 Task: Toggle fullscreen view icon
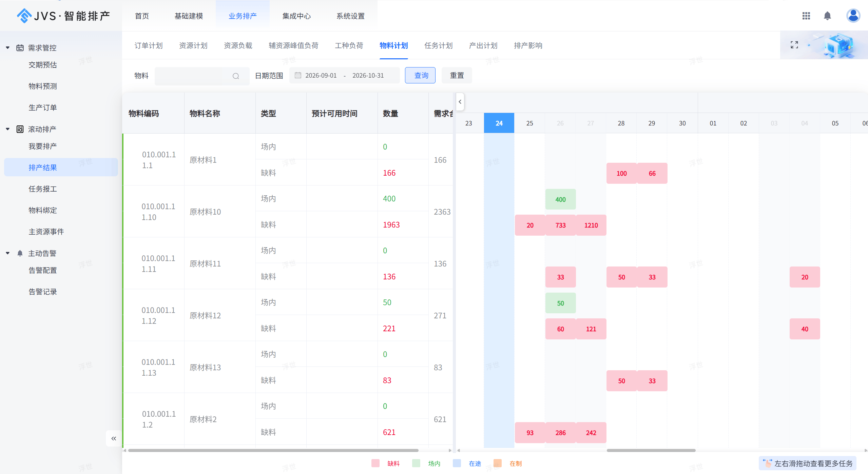(x=794, y=45)
